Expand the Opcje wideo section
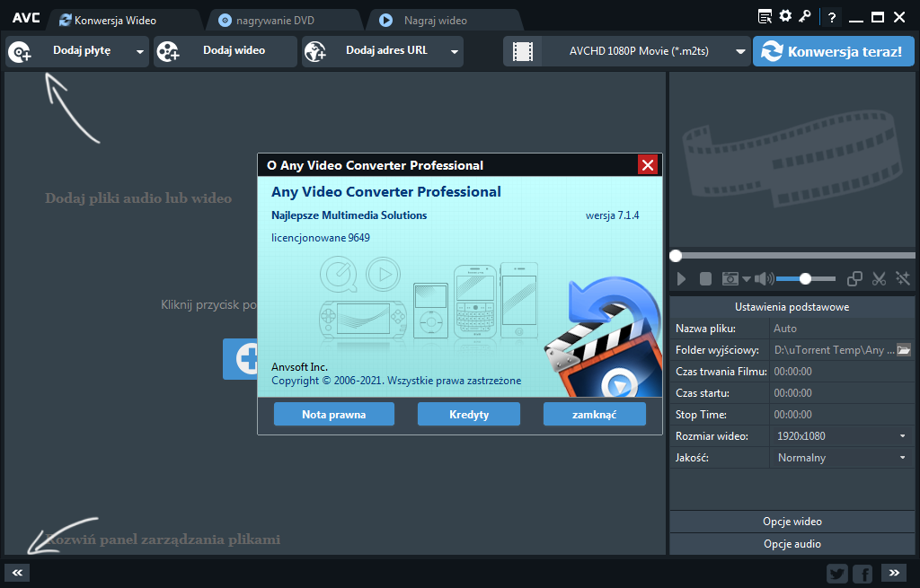Screen dimensions: 920x588 coord(792,522)
